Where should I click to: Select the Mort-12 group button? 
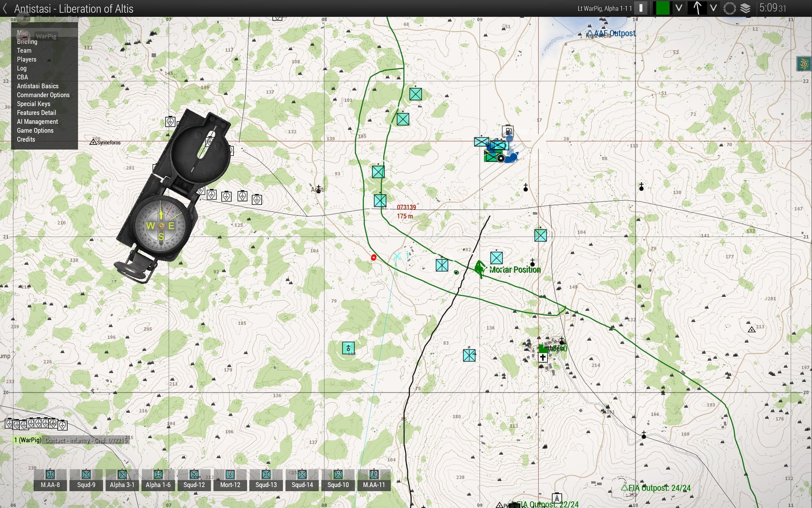point(230,480)
